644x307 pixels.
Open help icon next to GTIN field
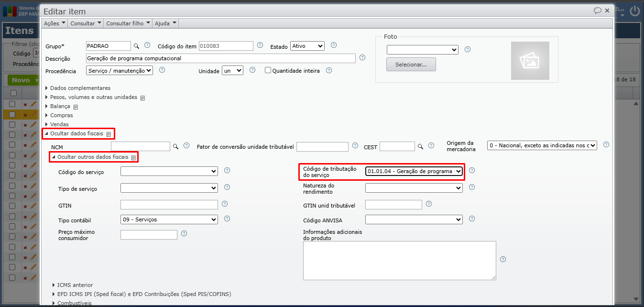point(225,204)
